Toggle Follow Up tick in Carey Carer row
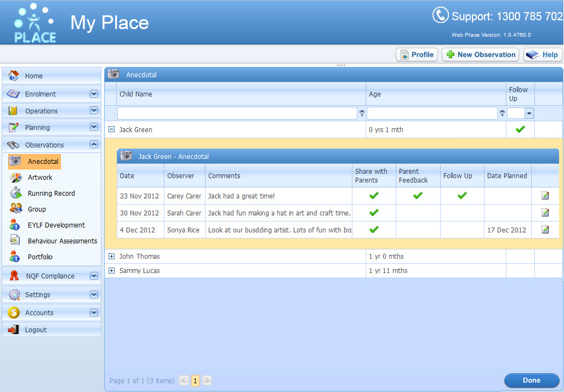Viewport: 564px width, 392px height. point(462,196)
